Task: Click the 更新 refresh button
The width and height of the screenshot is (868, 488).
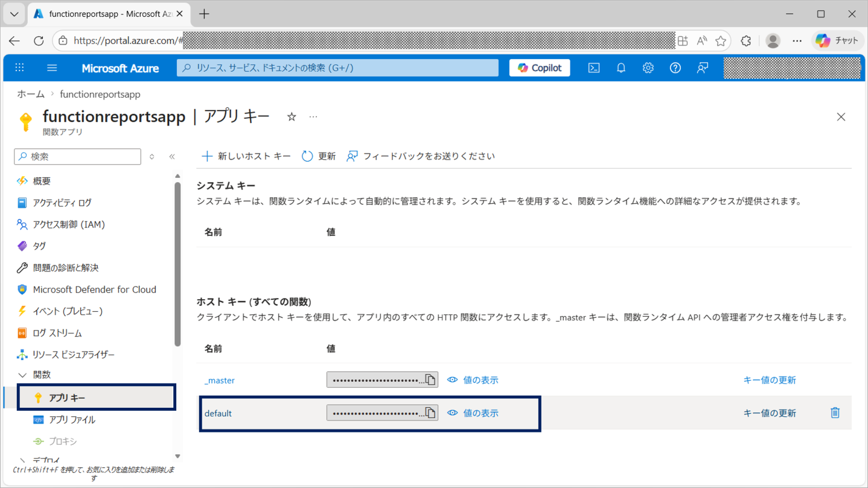Action: [319, 156]
